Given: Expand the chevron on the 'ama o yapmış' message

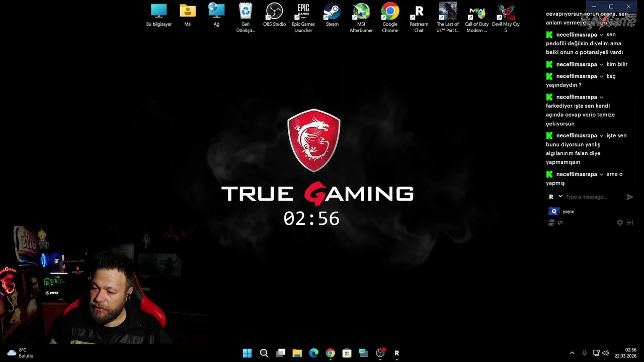Looking at the screenshot, I should coord(601,174).
